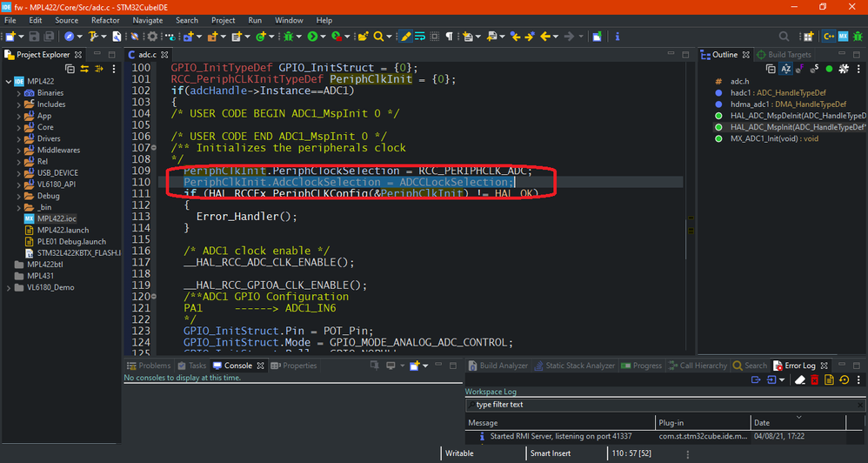Viewport: 868px width, 463px height.
Task: Open the Run configurations dropdown arrow
Action: point(323,37)
